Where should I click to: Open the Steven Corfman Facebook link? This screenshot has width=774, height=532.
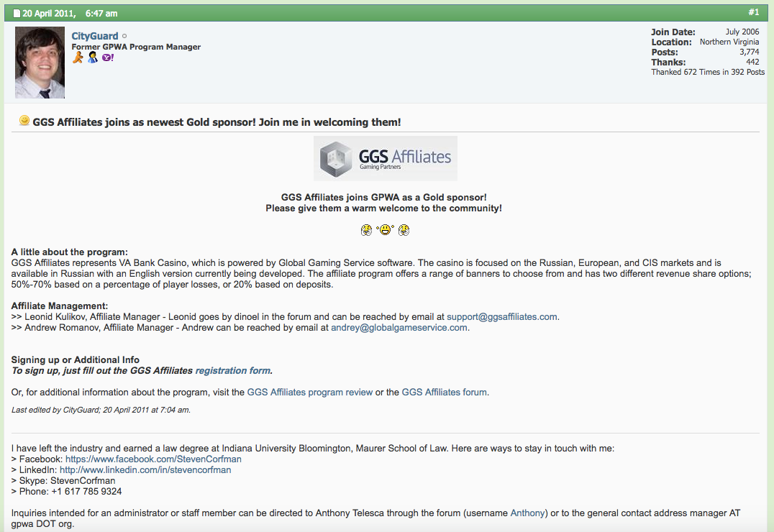pos(153,459)
